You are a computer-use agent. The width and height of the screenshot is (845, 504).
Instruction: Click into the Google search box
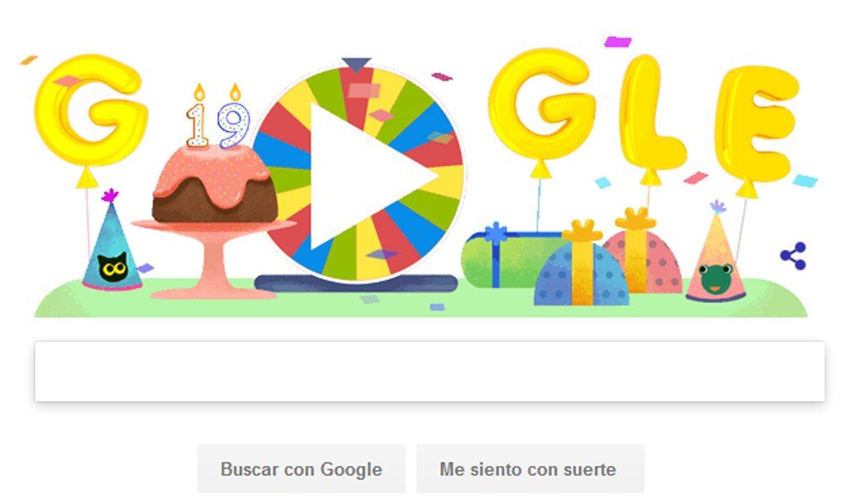click(x=429, y=371)
